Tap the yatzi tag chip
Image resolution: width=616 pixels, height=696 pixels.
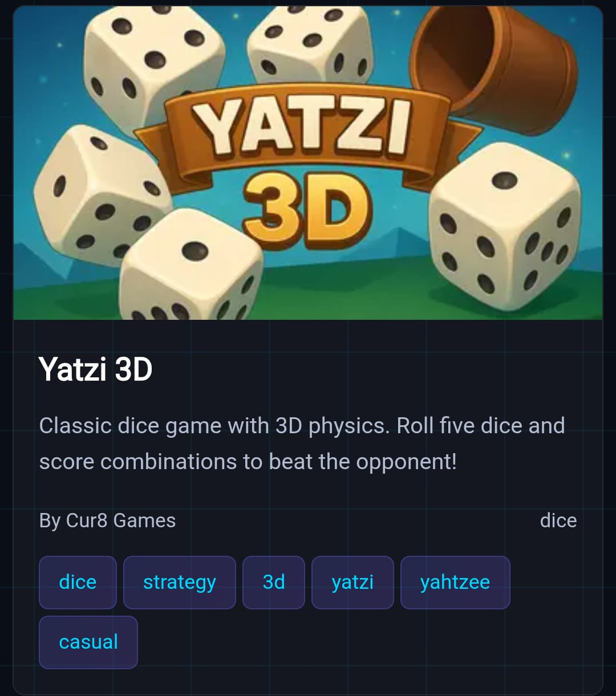352,583
